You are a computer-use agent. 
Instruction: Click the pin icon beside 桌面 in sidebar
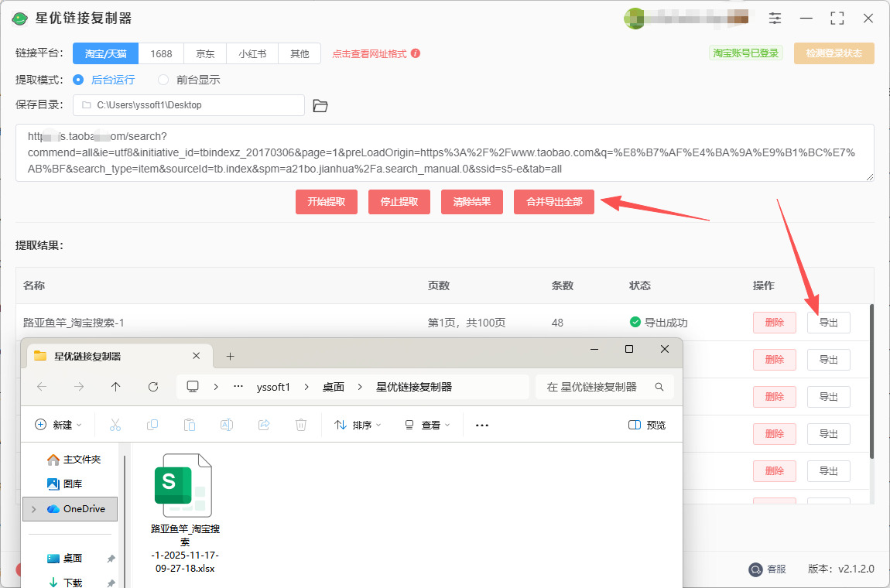(111, 559)
